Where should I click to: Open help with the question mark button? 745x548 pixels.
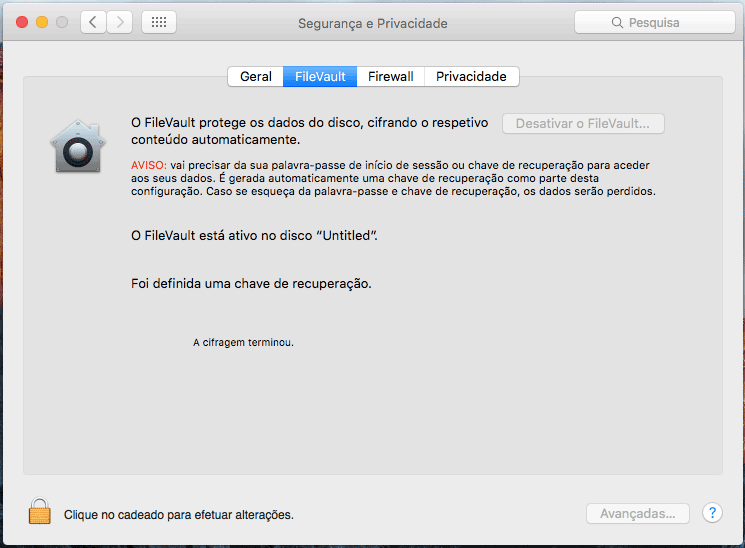712,513
